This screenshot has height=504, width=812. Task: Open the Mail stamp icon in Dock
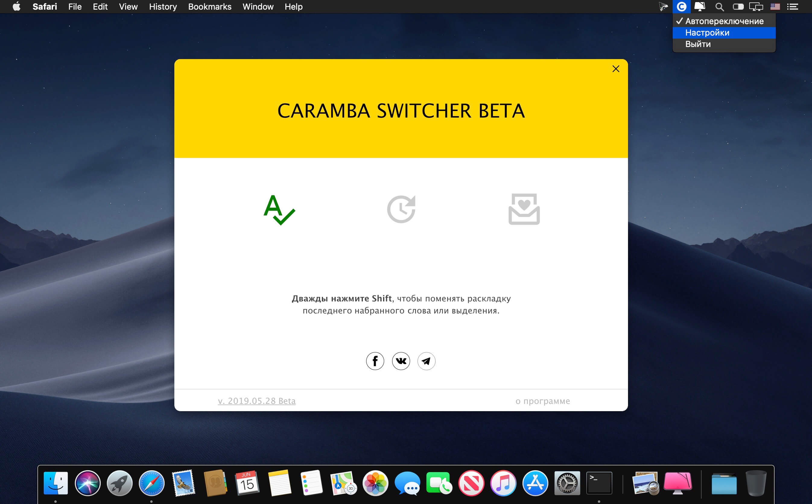pyautogui.click(x=183, y=483)
